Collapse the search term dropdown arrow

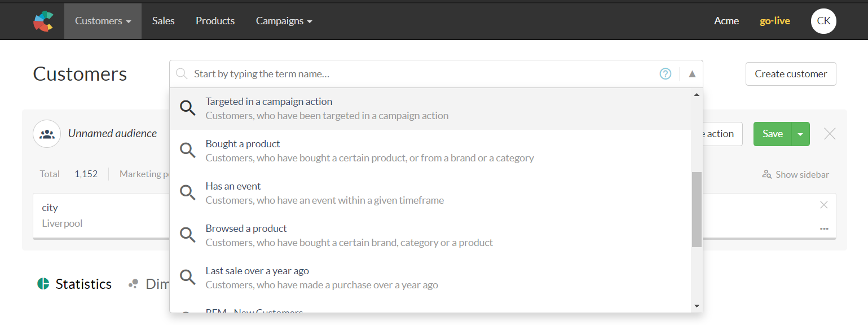tap(692, 74)
